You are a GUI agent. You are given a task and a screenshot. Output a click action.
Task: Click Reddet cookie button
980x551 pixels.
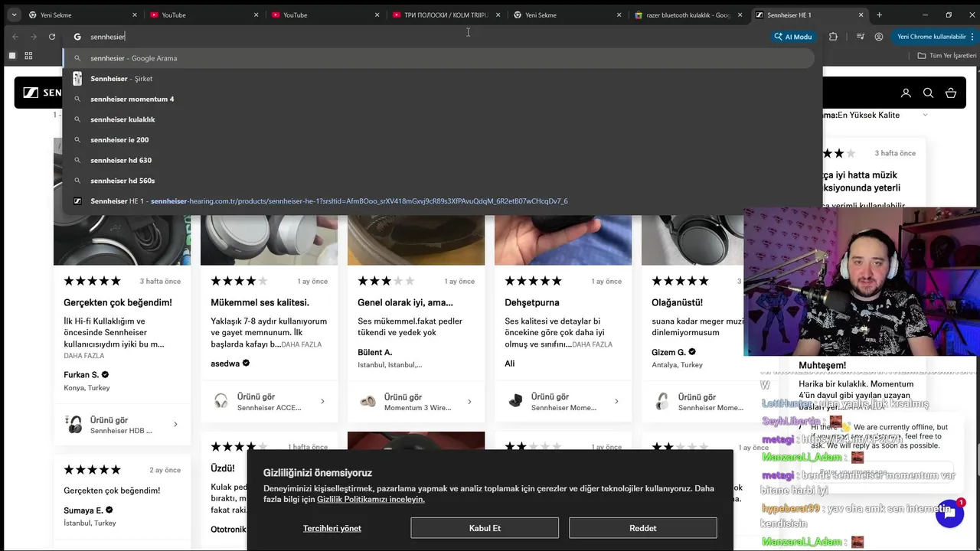643,528
